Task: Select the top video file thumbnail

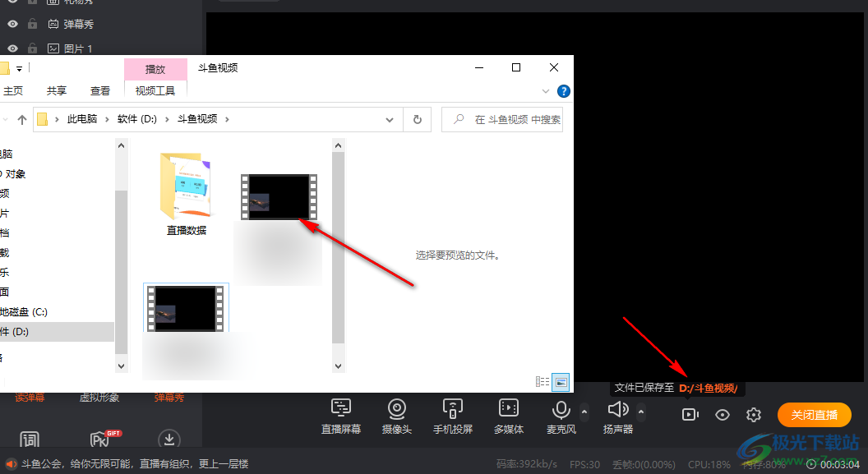Action: pos(279,197)
